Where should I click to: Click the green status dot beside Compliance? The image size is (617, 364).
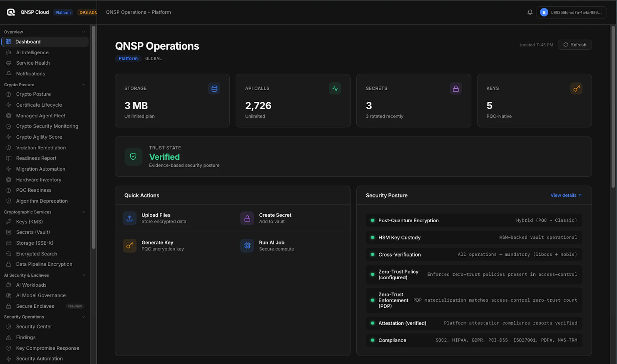pos(372,340)
